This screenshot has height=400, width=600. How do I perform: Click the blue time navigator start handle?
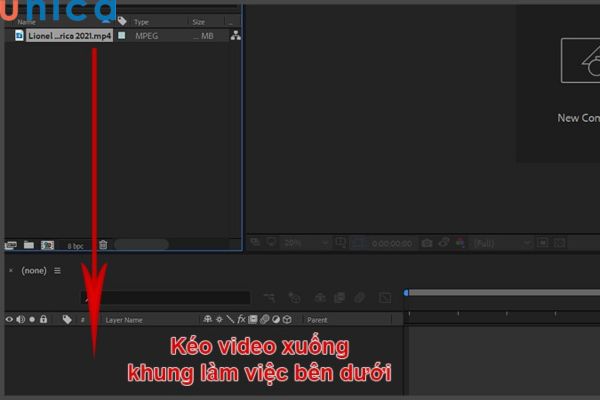(x=406, y=293)
